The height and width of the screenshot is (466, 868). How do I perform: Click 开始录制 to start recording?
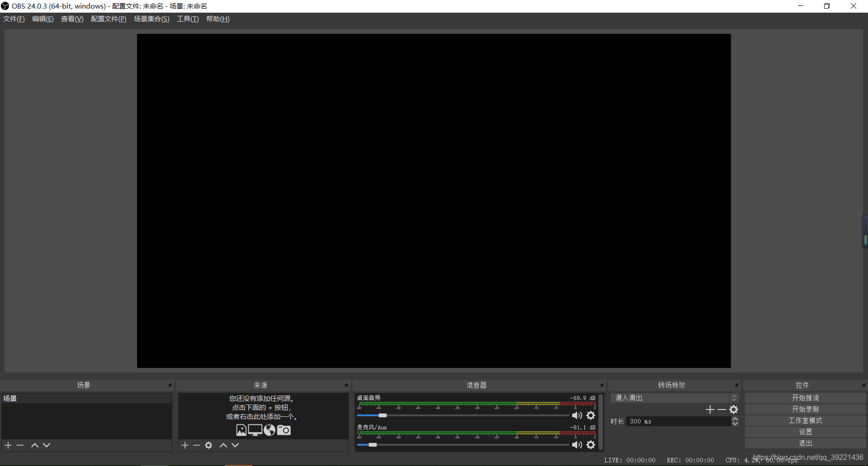pos(805,409)
